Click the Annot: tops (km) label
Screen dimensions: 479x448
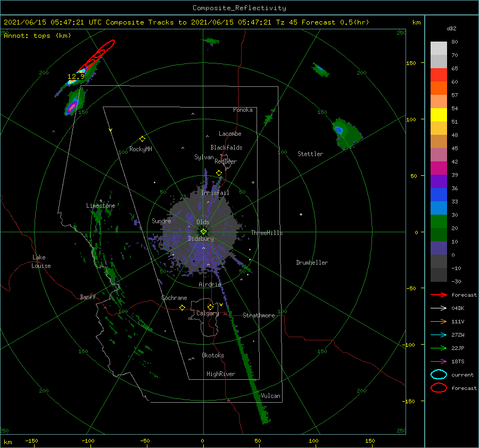[x=37, y=36]
